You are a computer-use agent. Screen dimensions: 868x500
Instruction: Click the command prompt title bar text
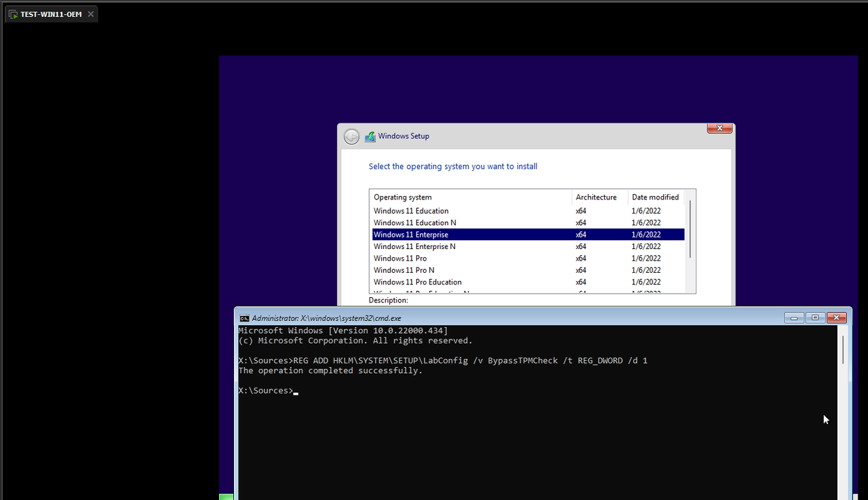pyautogui.click(x=326, y=318)
